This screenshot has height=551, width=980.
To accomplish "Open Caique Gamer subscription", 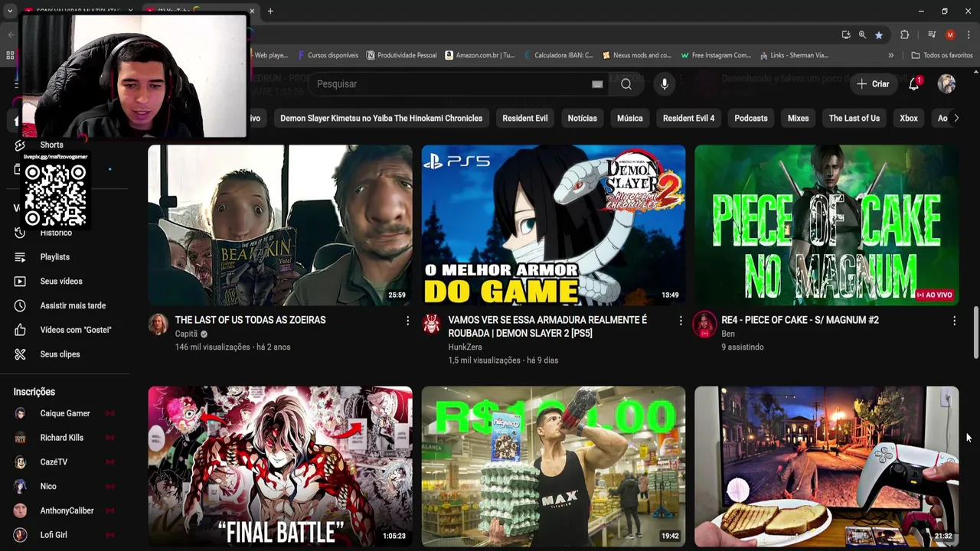I will 65,413.
